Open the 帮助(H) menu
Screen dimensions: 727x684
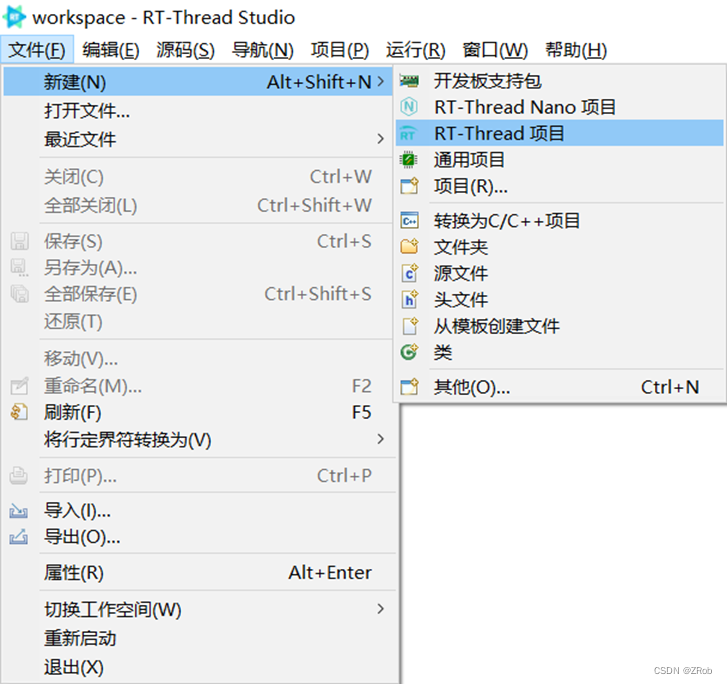[x=576, y=50]
